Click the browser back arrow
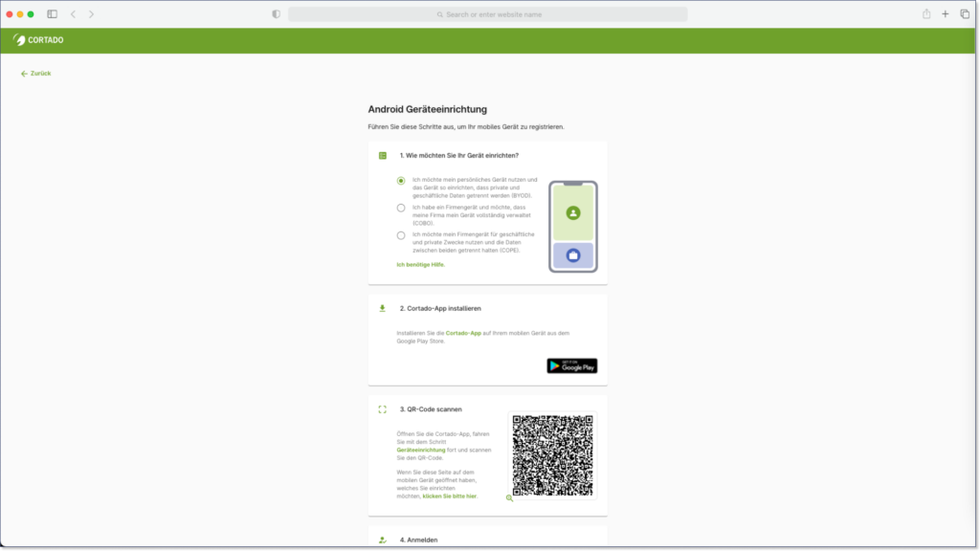This screenshot has height=551, width=980. pos(73,13)
